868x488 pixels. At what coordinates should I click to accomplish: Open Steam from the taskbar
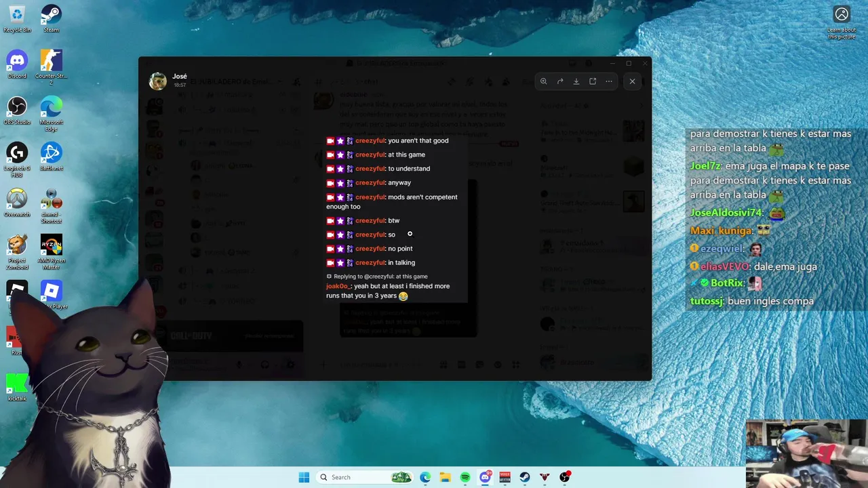525,477
